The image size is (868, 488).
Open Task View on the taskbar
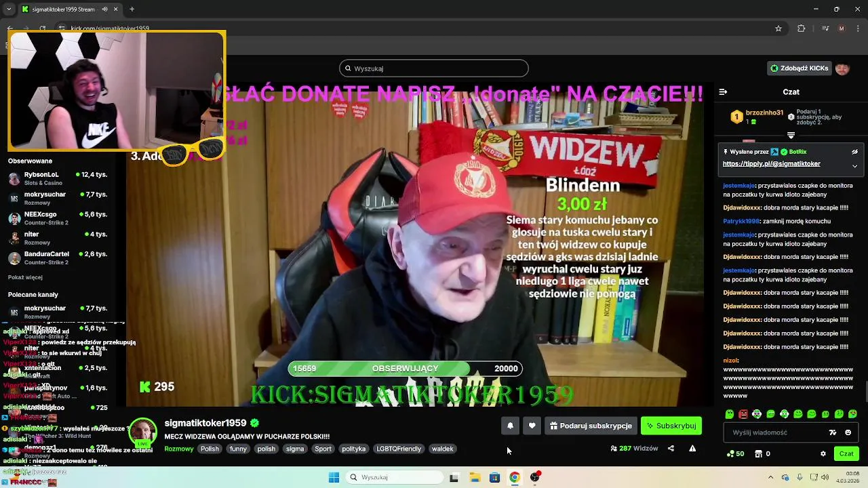click(454, 477)
